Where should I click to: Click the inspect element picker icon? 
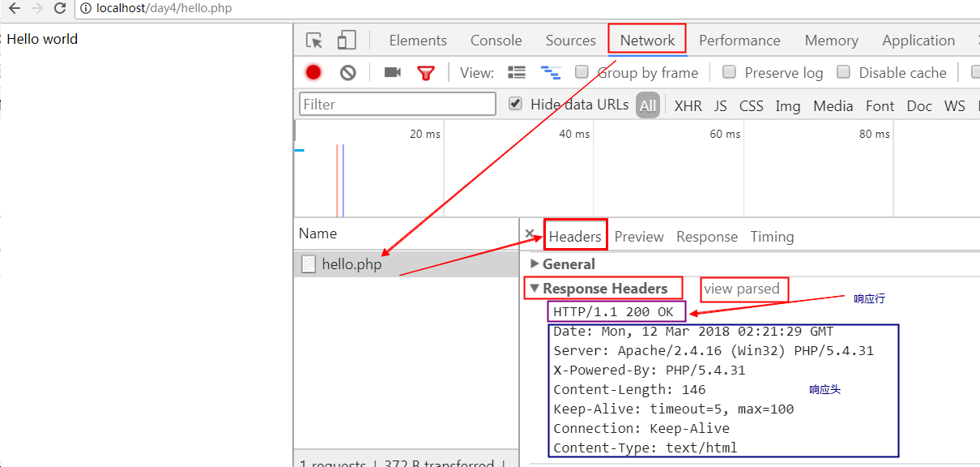pyautogui.click(x=314, y=41)
